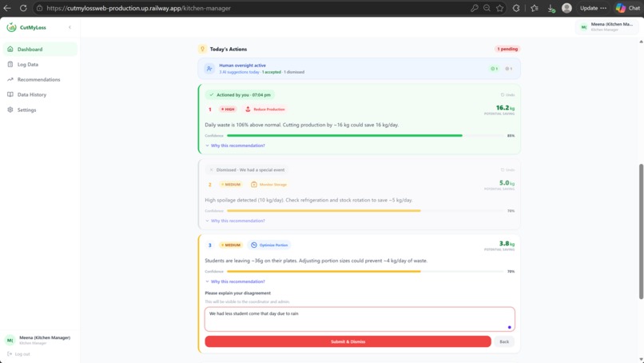
Task: Click the zoom magnifier icon in address bar
Action: pos(487,8)
